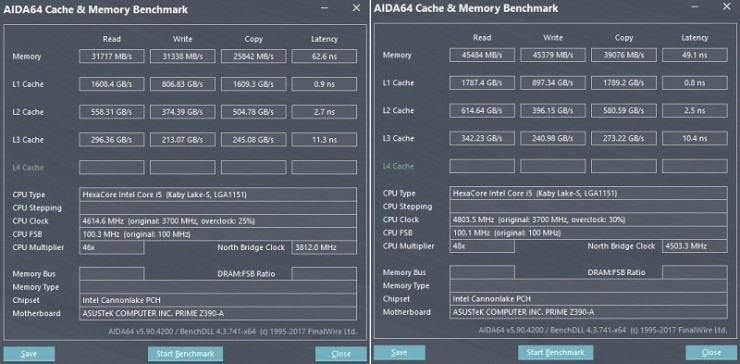Select CPU FSB field showing 100.1 MHz
Image resolution: width=740 pixels, height=364 pixels.
click(588, 233)
